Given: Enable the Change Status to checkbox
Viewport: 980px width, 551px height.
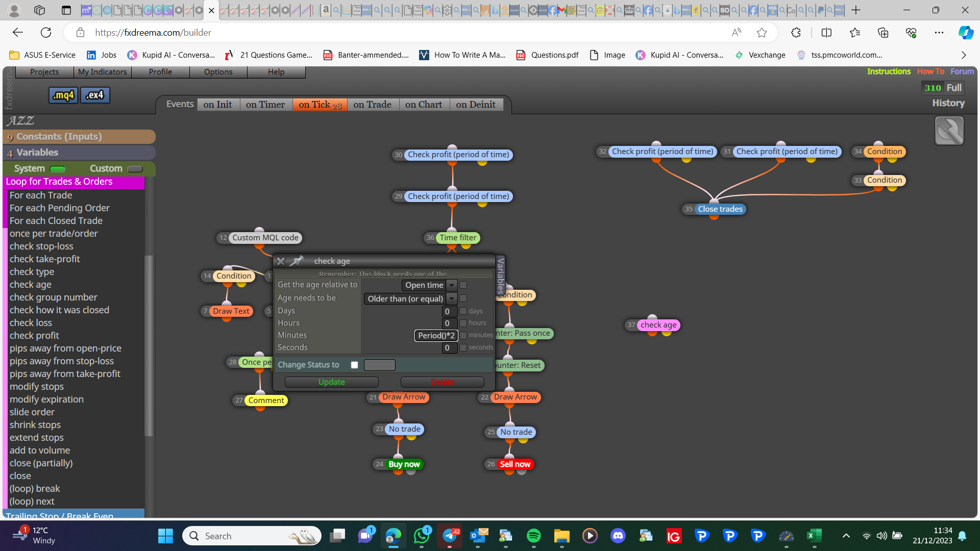Looking at the screenshot, I should point(354,365).
